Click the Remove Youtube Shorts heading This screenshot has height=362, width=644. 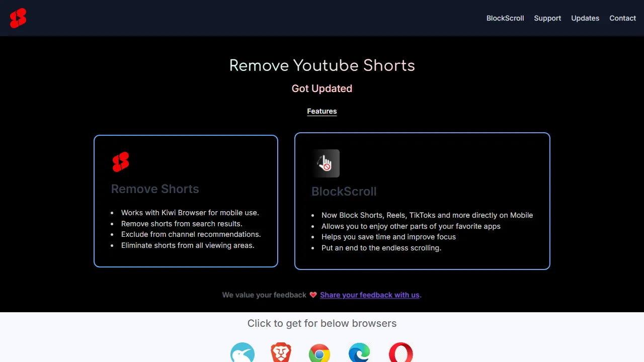pos(322,65)
